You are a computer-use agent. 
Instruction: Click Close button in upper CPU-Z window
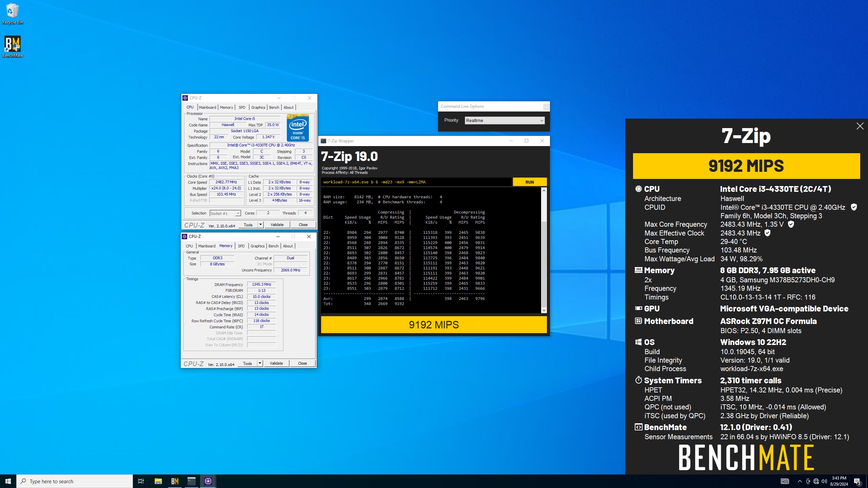303,225
